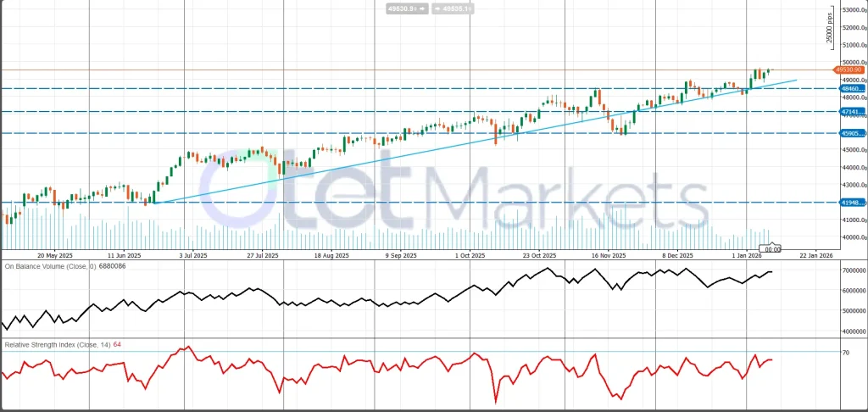The width and height of the screenshot is (868, 412).
Task: Click the 53000 value on price axis
Action: pos(850,10)
